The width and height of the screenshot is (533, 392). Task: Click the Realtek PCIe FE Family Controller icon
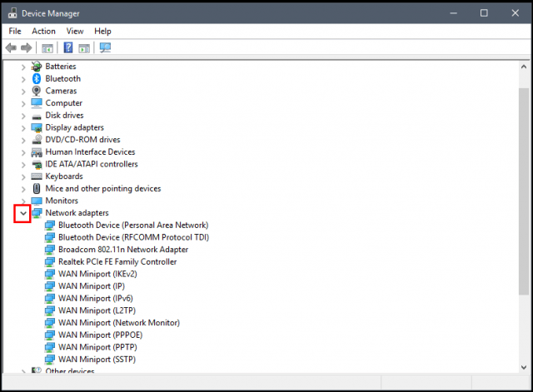tap(50, 262)
